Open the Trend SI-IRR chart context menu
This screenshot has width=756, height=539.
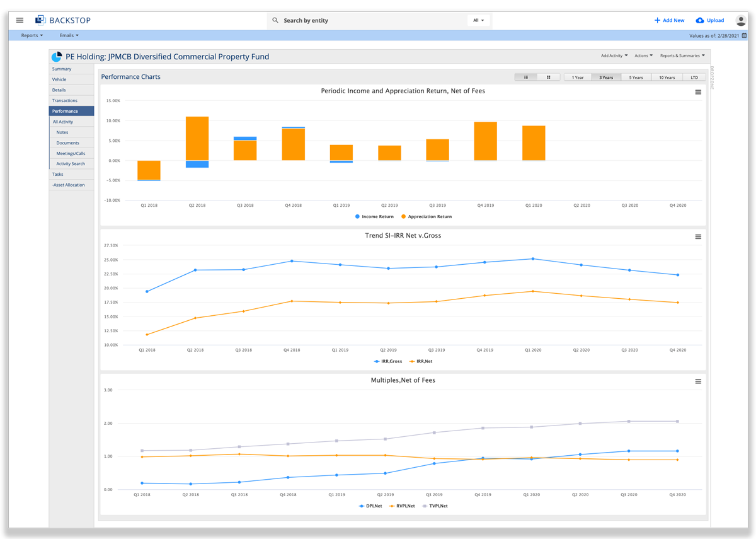coord(698,237)
